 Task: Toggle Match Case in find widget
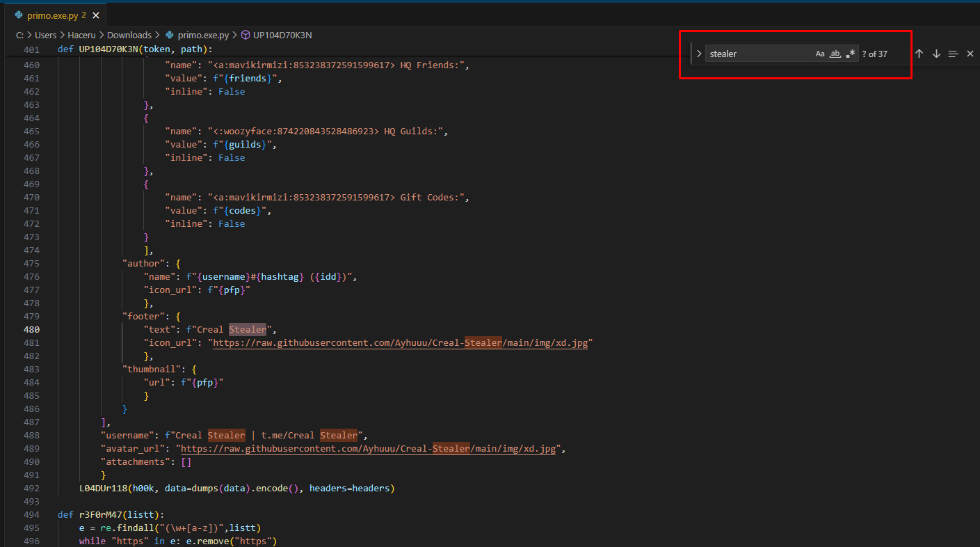coord(820,54)
